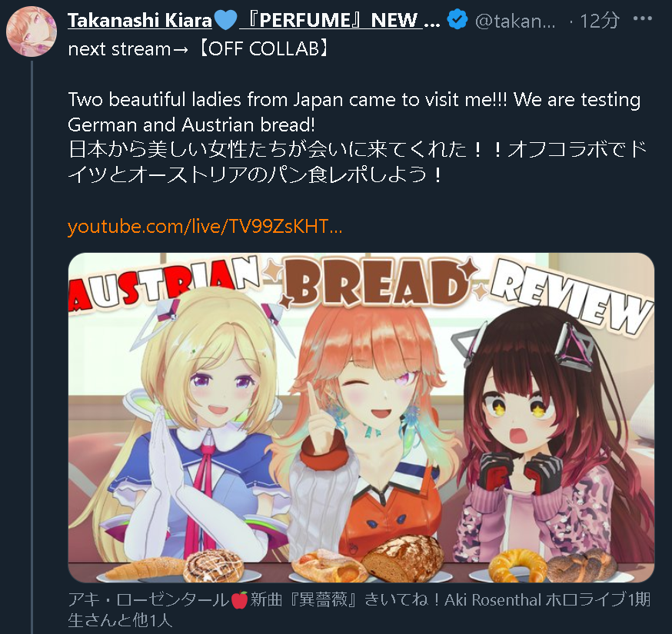Click the blue heart emoji in display name
This screenshot has height=634, width=672.
[225, 20]
